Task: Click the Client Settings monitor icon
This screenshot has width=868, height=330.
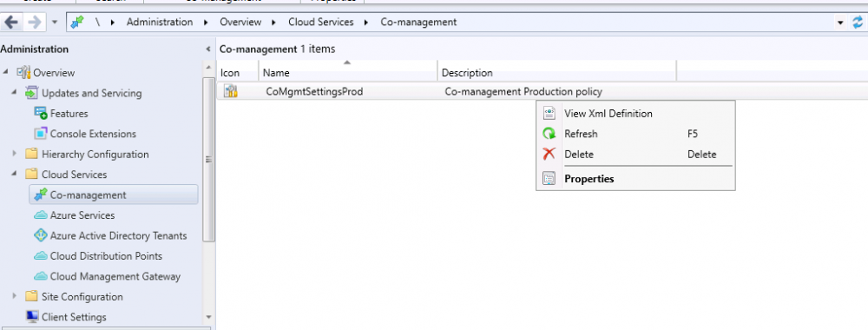Action: [x=32, y=317]
